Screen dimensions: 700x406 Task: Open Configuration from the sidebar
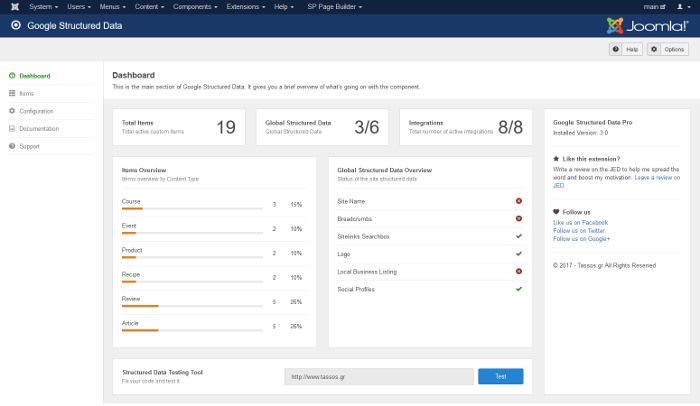(x=36, y=111)
